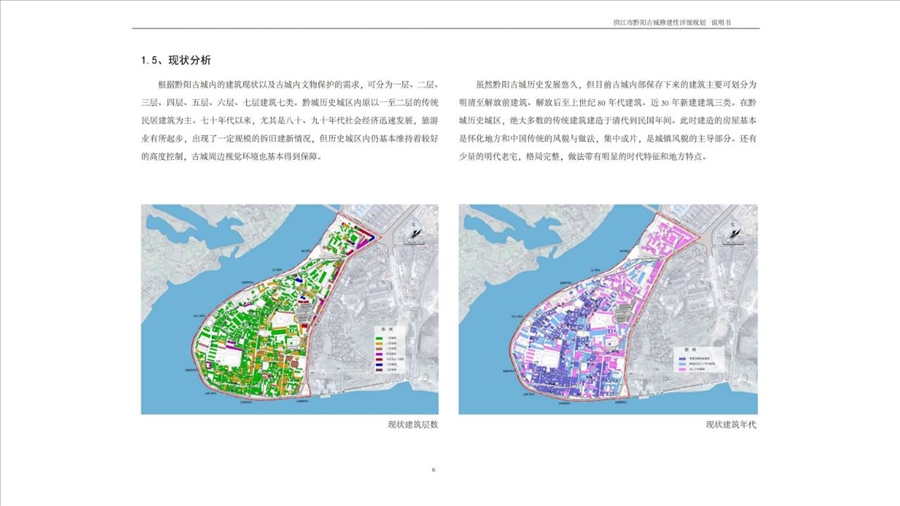This screenshot has height=506, width=900.
Task: Click line starting '是怀化地方和中国传统的风貌'
Action: pyautogui.click(x=608, y=138)
